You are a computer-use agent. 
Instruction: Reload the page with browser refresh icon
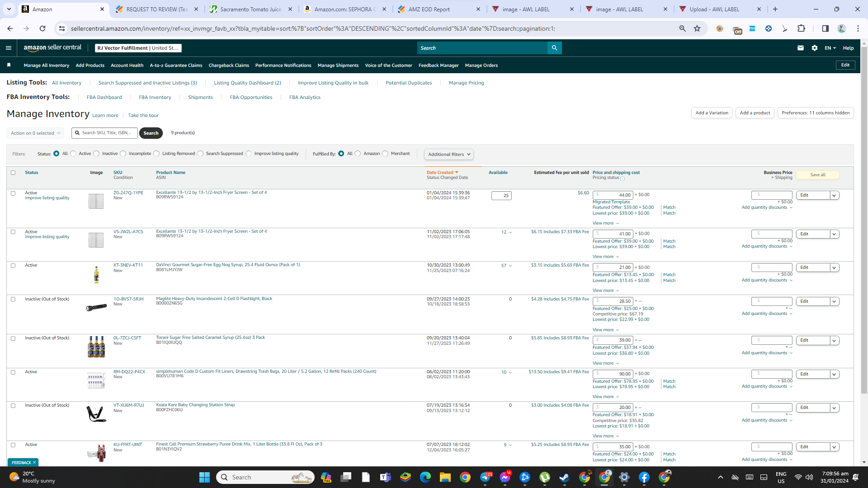pos(42,28)
